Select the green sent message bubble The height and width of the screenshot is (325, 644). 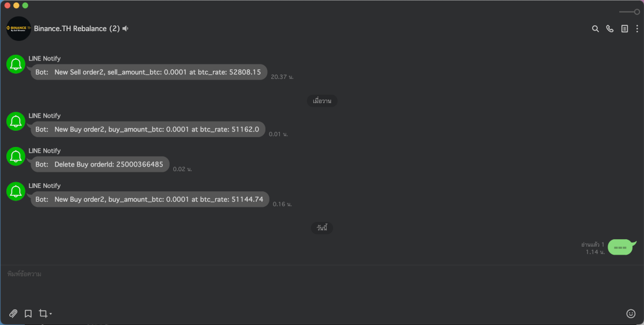coord(620,247)
